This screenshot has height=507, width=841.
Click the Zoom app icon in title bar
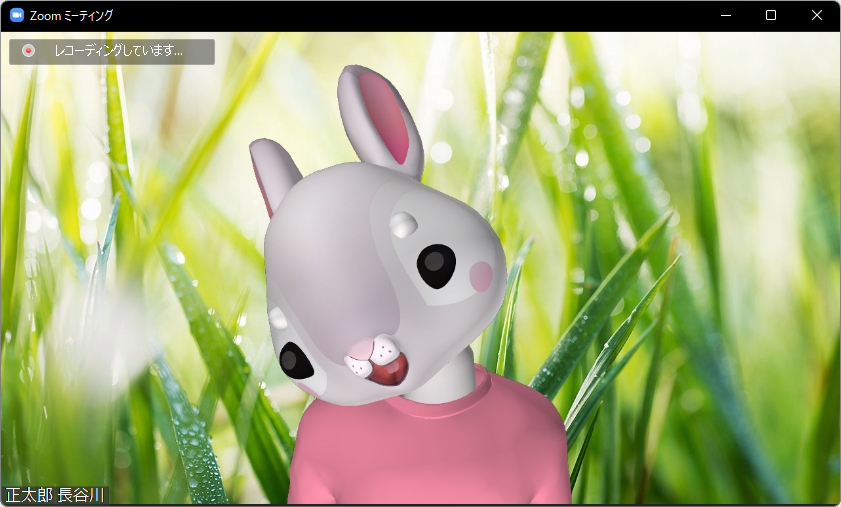[x=17, y=16]
